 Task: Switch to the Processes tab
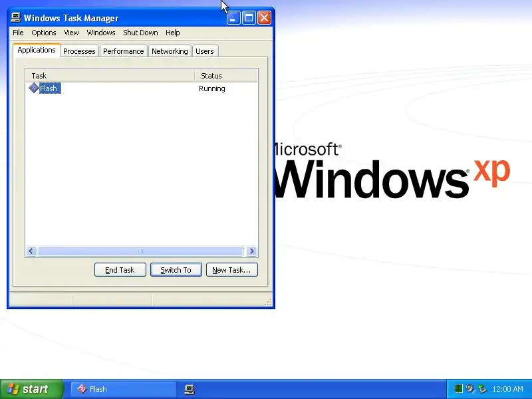[x=79, y=51]
